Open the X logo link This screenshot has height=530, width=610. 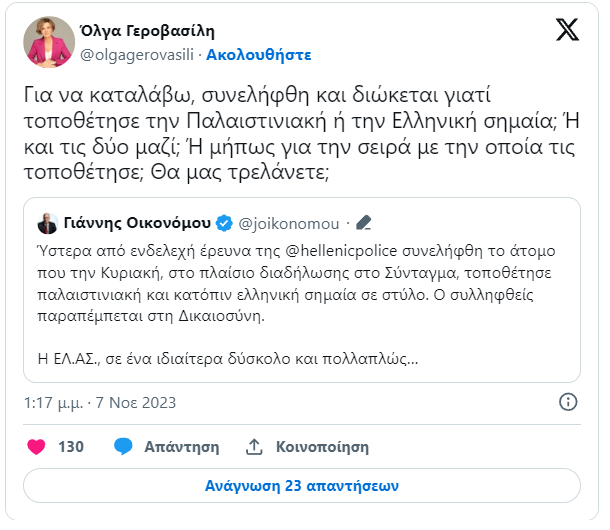(567, 30)
